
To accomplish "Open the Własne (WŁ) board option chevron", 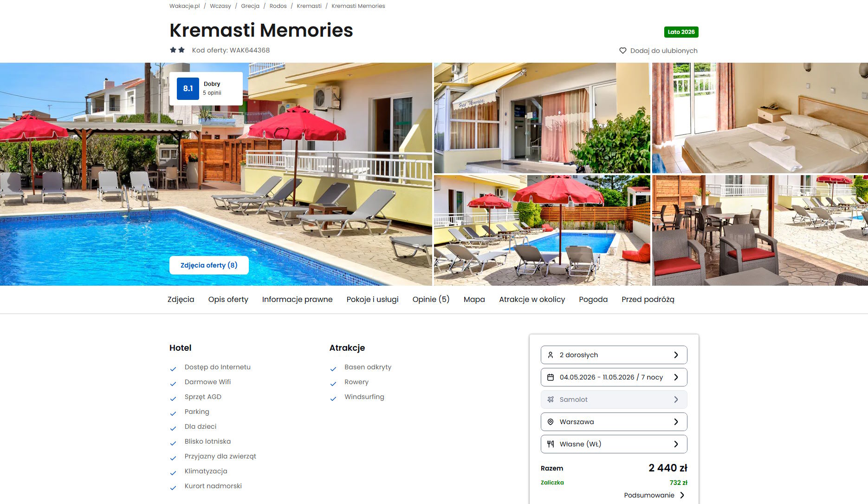I will [676, 444].
